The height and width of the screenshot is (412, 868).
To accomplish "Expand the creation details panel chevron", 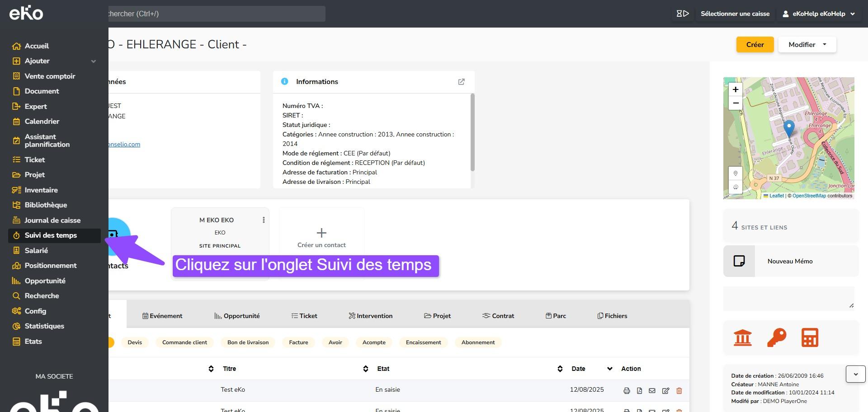I will click(x=855, y=374).
